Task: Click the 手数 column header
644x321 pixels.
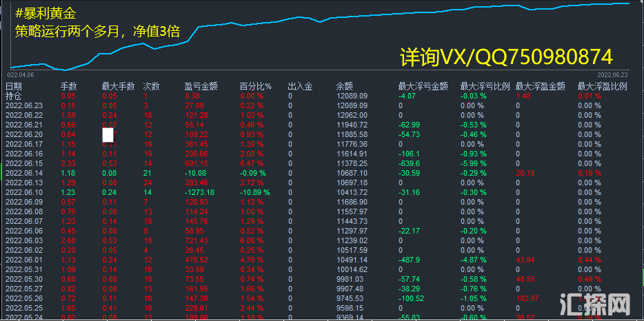Action: (x=68, y=86)
